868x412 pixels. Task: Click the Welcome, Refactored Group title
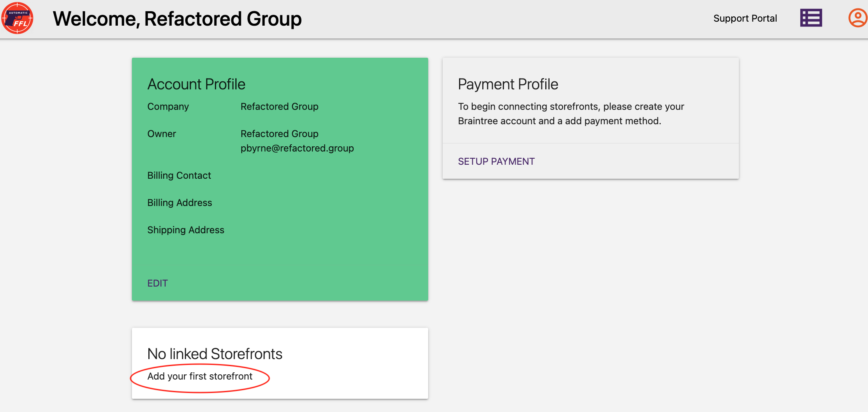click(177, 19)
